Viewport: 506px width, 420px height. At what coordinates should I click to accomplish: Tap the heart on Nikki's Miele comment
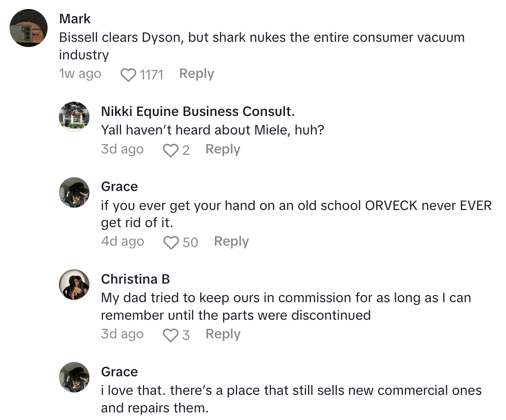[x=170, y=150]
